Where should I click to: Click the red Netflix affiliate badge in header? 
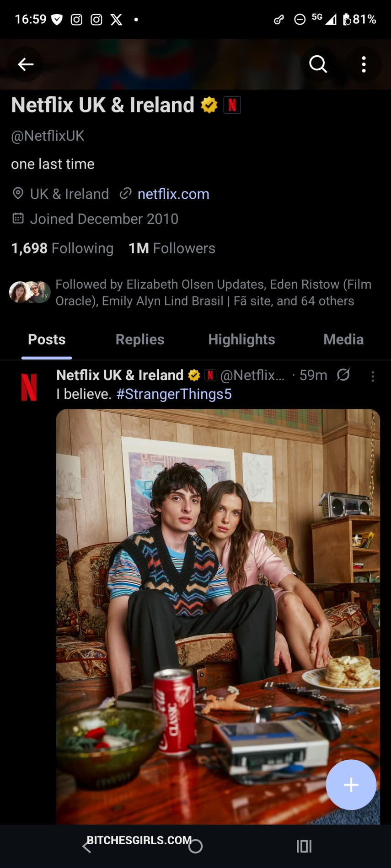point(232,105)
